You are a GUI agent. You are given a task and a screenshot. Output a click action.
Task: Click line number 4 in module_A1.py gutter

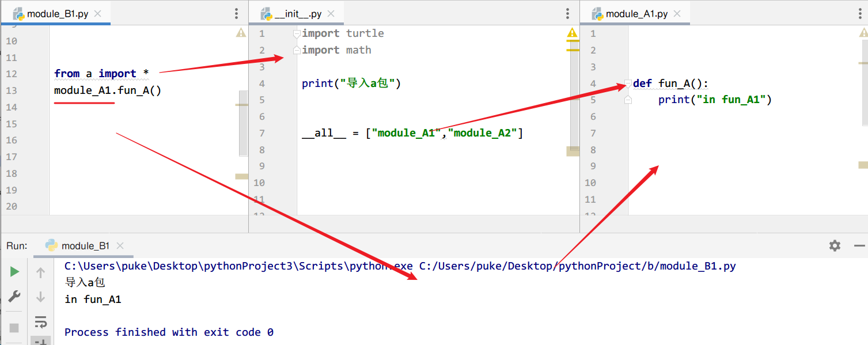[x=593, y=84]
